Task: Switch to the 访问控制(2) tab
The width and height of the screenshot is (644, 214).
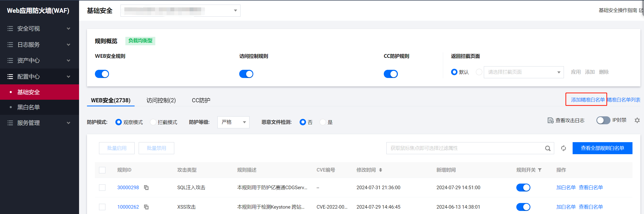Action: (x=161, y=100)
